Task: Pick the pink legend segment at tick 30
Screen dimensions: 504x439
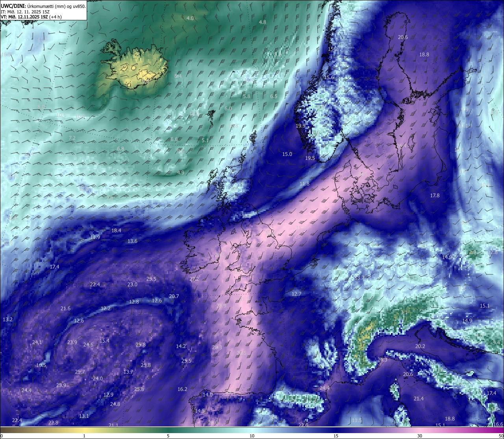Action: pyautogui.click(x=420, y=430)
